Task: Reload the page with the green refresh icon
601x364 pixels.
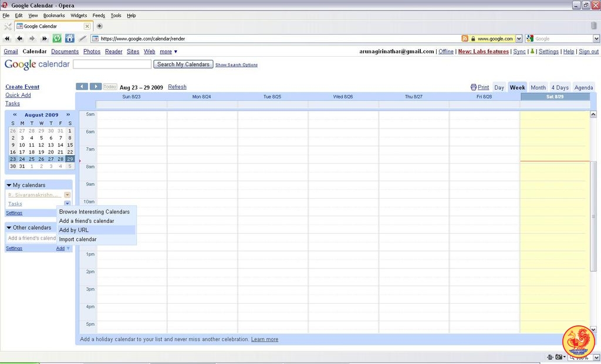Action: 57,38
